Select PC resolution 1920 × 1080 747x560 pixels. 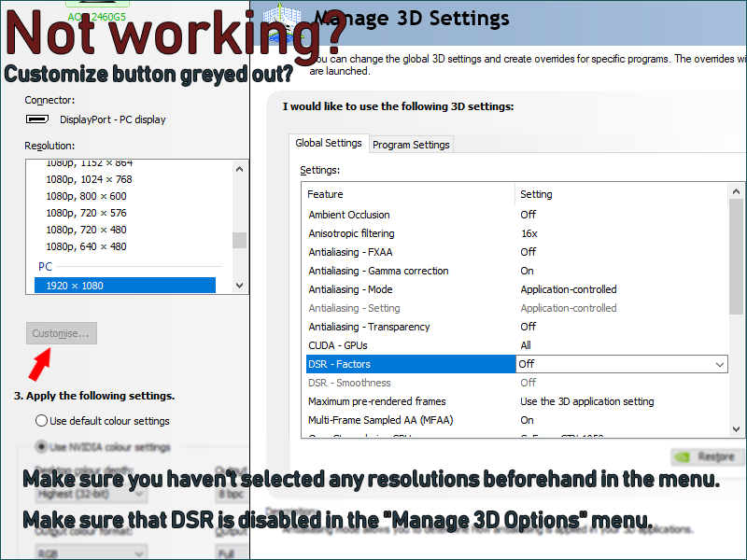(x=125, y=286)
